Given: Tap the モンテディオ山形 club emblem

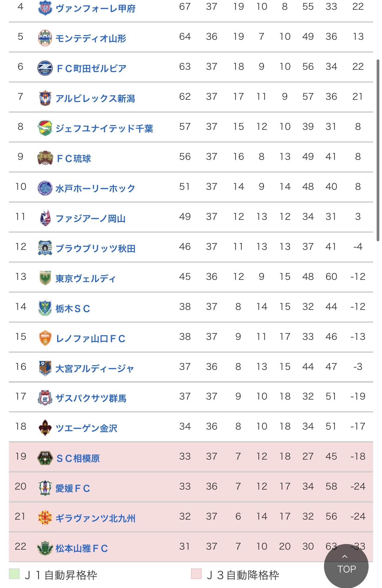Looking at the screenshot, I should pyautogui.click(x=45, y=38).
